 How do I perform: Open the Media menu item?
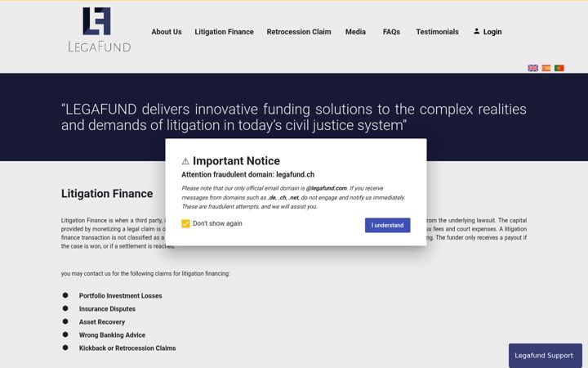pos(355,32)
